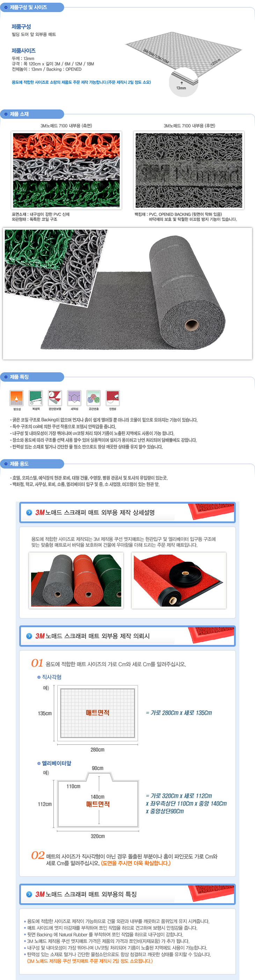
Task: Click the 방오성 feature icon
Action: [x=16, y=398]
